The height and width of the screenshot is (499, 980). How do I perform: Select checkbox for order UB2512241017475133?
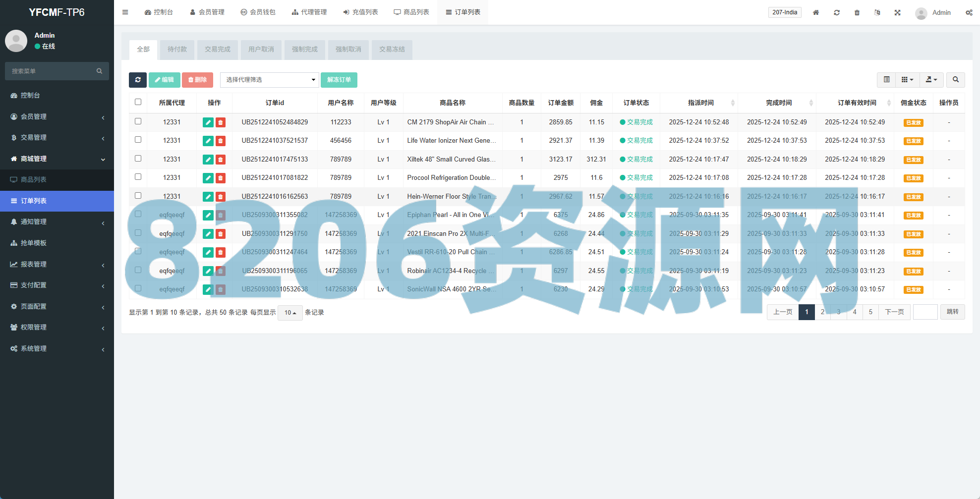pyautogui.click(x=138, y=159)
